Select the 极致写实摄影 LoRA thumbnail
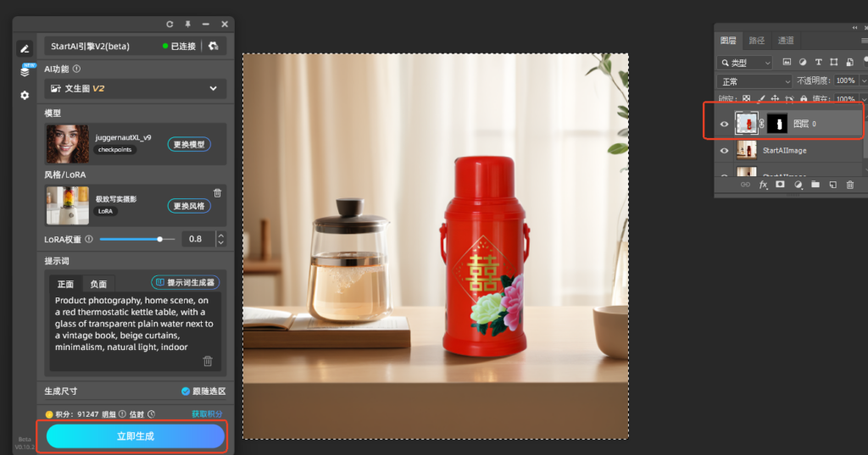The height and width of the screenshot is (455, 868). (67, 205)
